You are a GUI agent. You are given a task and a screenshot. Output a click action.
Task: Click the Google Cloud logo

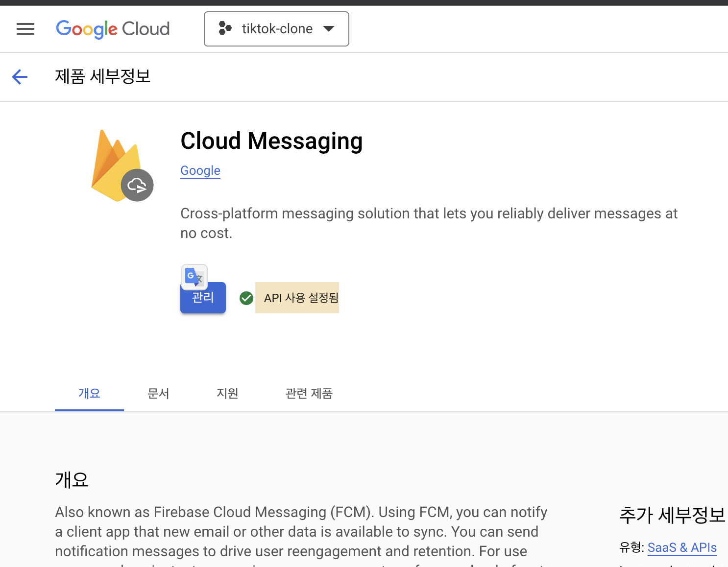coord(113,29)
